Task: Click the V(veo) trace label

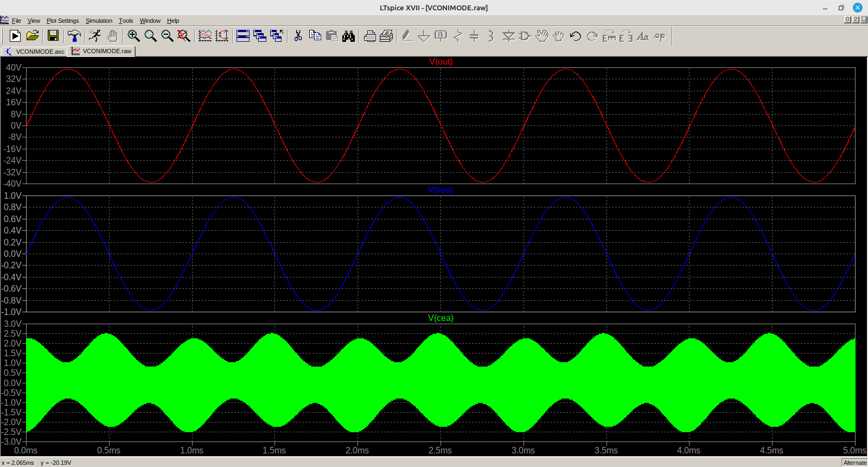Action: coord(441,190)
